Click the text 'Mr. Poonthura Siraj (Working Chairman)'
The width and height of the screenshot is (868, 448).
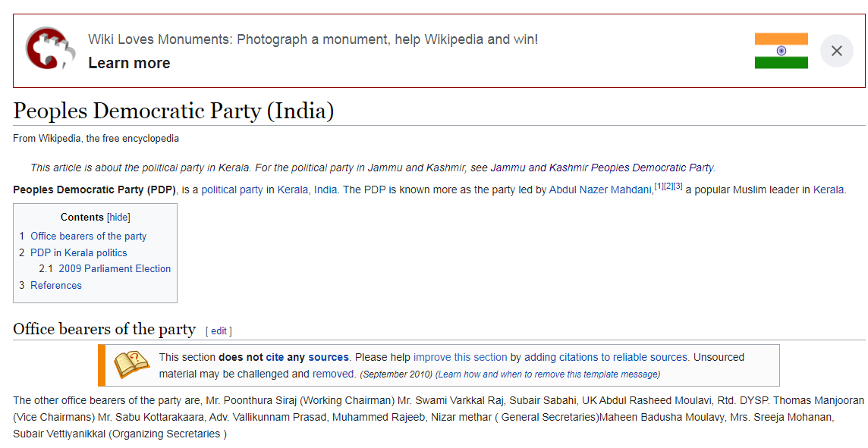[x=300, y=400]
